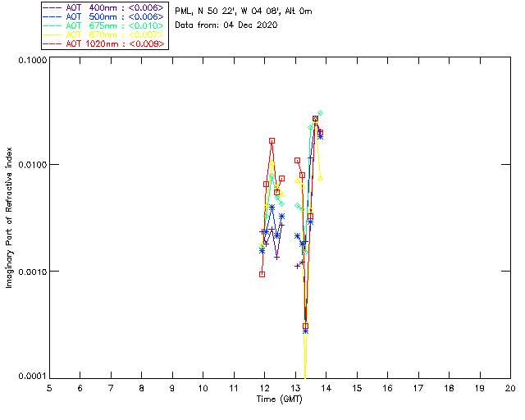Viewport: 525px width, 420px height.
Task: Click the leftmost blue asterisk marker
Action: pos(262,249)
